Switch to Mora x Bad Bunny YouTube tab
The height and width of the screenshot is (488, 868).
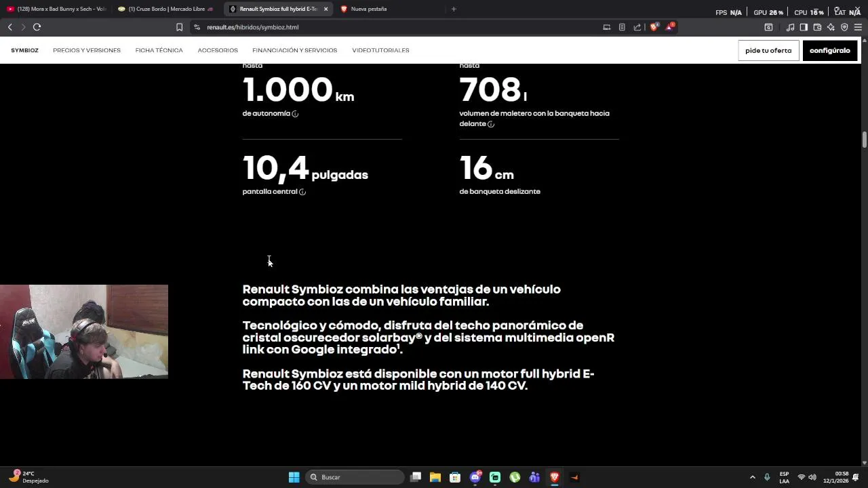point(56,9)
